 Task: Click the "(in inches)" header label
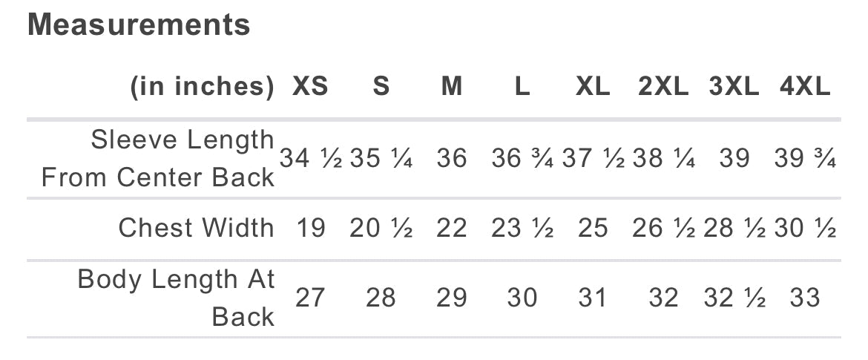pos(202,87)
